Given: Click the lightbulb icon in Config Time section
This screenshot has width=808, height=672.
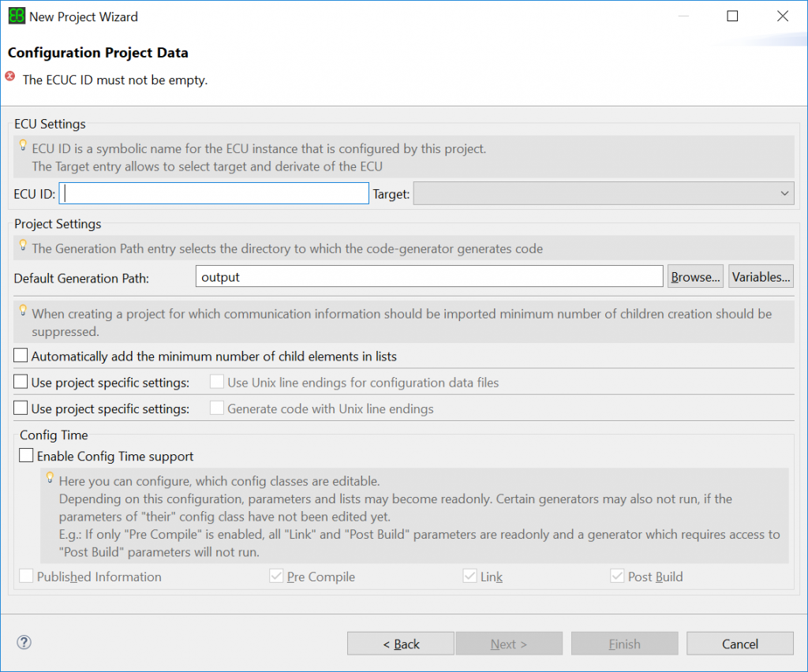Looking at the screenshot, I should (x=50, y=478).
